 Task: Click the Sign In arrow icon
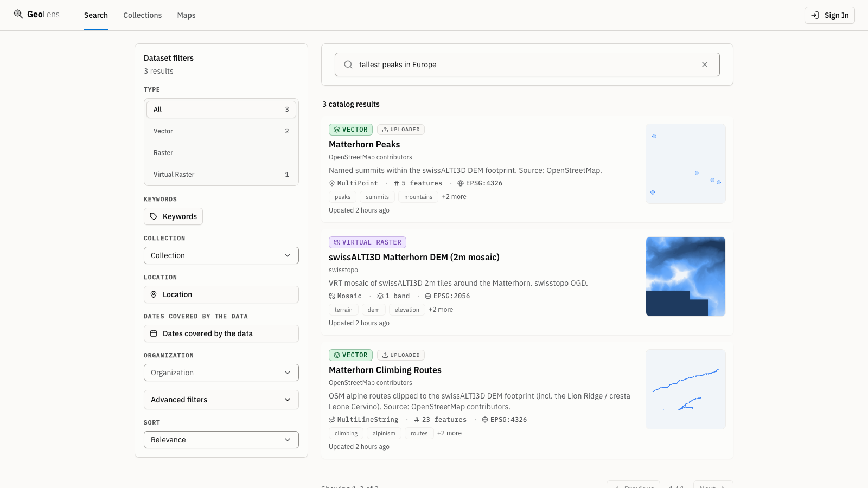click(x=815, y=15)
